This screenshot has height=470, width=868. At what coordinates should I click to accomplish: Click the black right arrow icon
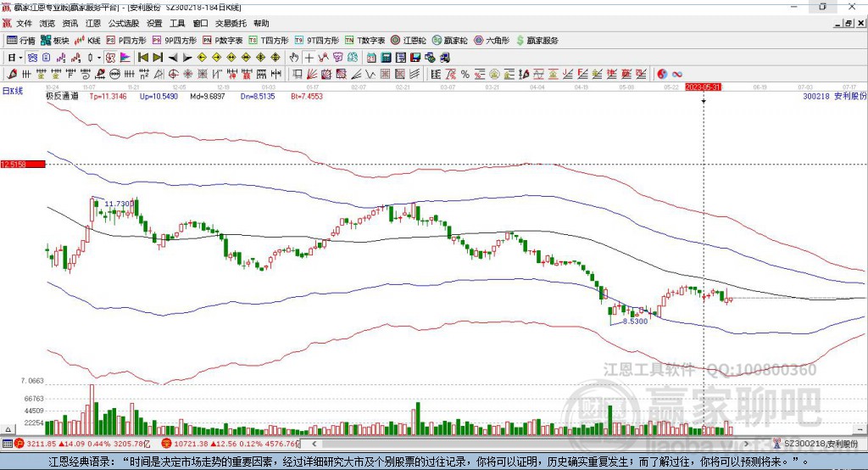click(x=187, y=58)
